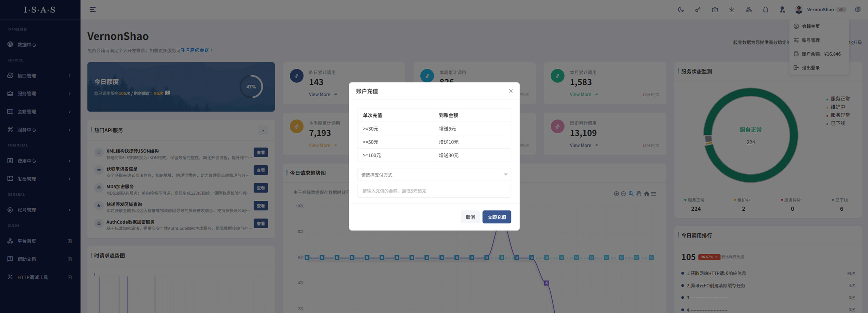This screenshot has width=868, height=313.
Task: Reset chart with the home icon
Action: (x=647, y=194)
